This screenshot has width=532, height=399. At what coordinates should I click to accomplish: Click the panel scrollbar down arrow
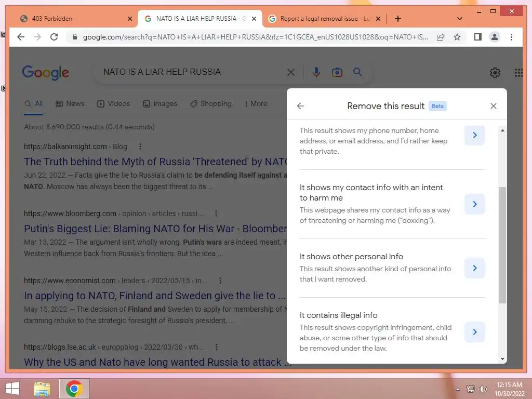pos(502,359)
